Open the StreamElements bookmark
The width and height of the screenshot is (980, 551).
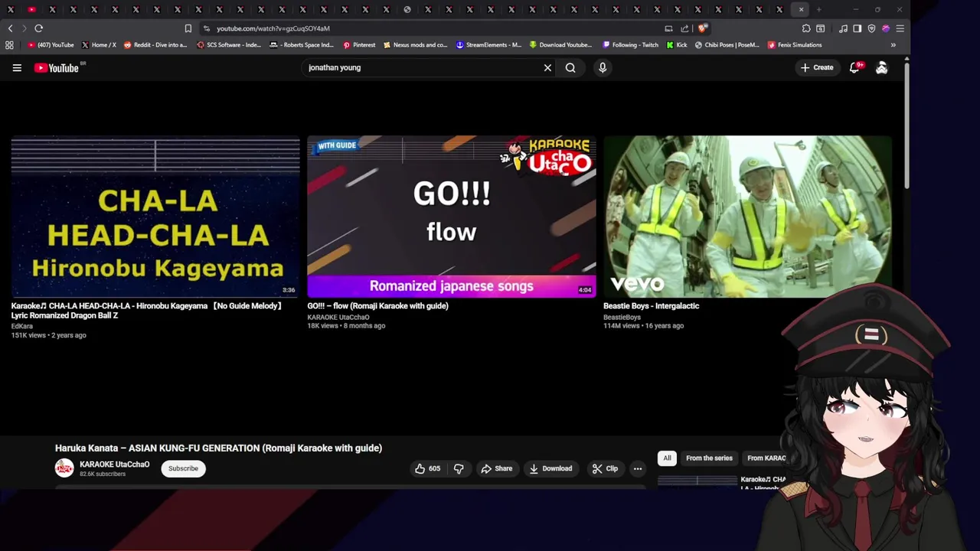[488, 45]
